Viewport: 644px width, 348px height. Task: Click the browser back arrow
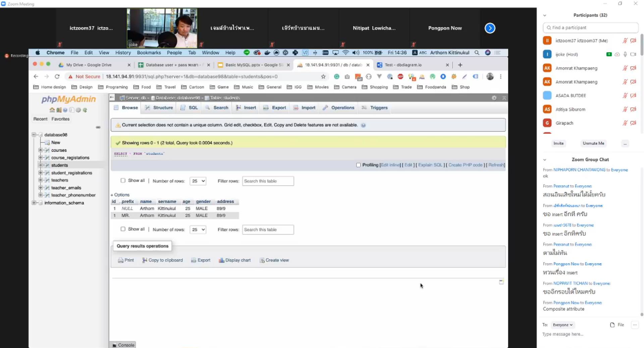pos(36,76)
